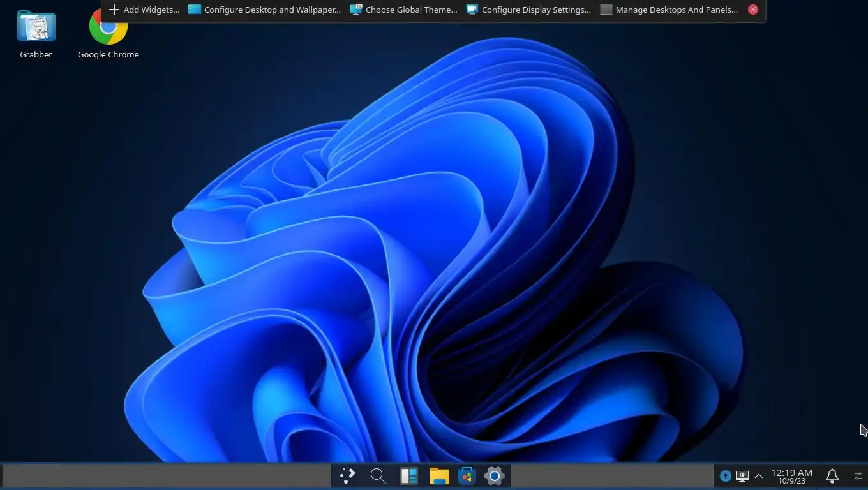Screen dimensions: 868x490
Task: Close the desktop edit mode toolbar
Action: coord(753,10)
